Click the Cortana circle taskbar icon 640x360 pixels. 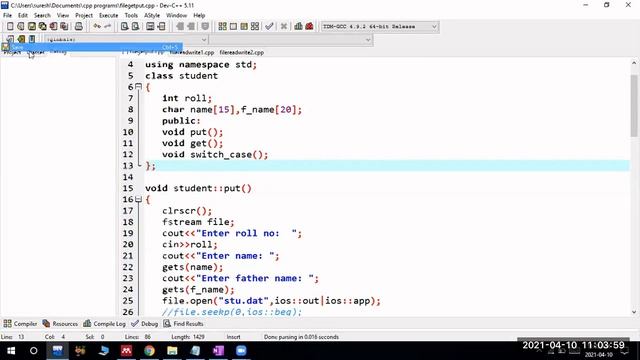[33, 351]
